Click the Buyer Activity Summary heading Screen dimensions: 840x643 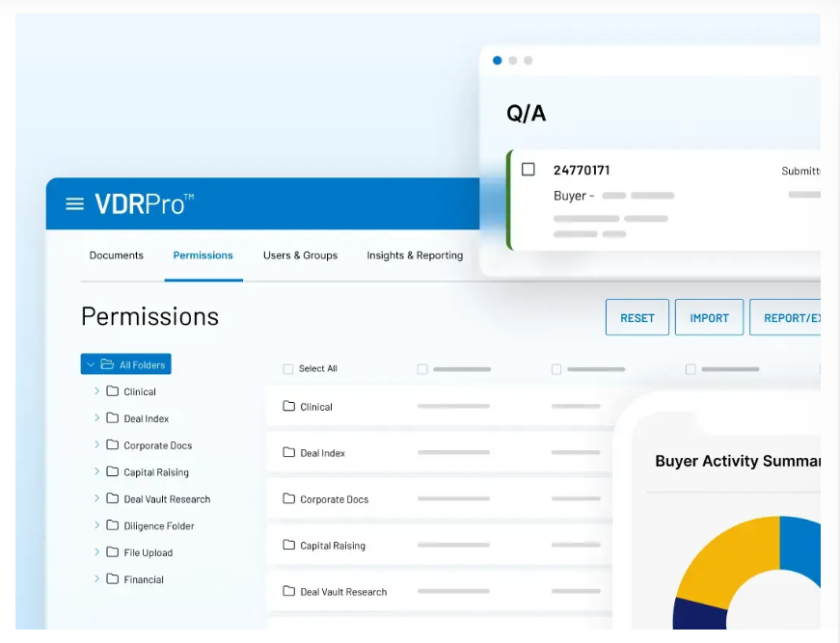[738, 461]
